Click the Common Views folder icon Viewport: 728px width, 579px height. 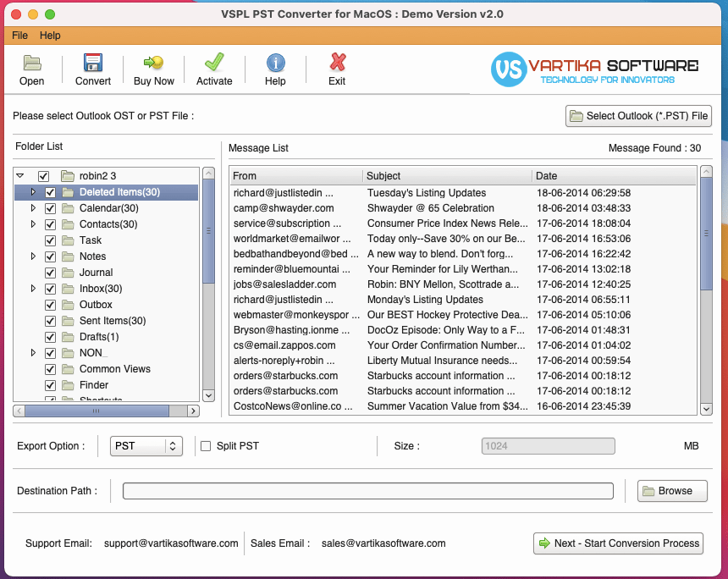68,369
